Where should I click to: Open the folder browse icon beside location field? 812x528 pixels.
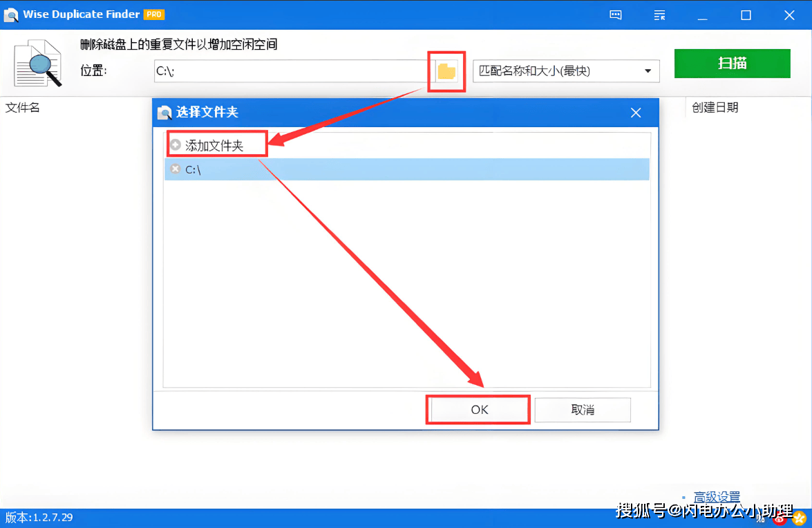[x=446, y=71]
